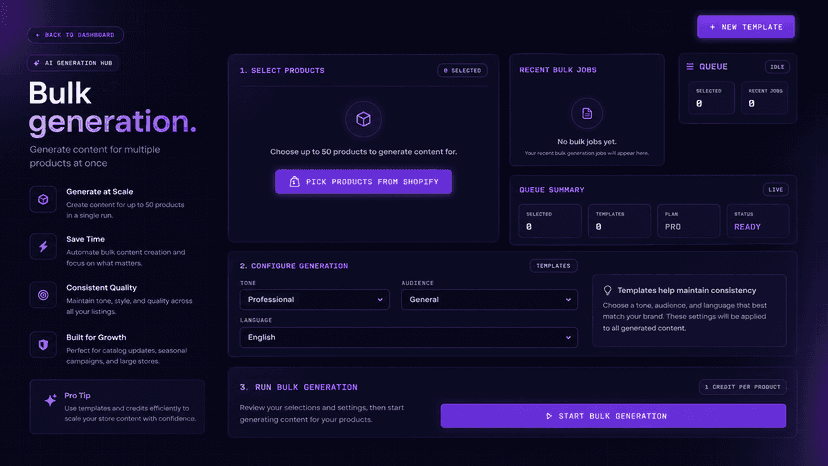Click the Pro Tip sparkle icon
Image resolution: width=828 pixels, height=466 pixels.
pyautogui.click(x=51, y=400)
